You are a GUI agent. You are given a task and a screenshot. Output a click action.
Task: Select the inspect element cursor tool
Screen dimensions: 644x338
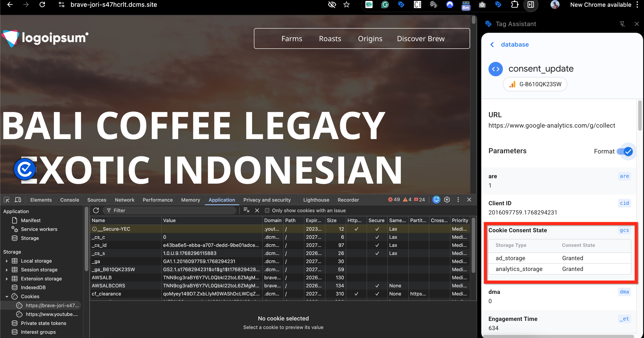coord(7,200)
